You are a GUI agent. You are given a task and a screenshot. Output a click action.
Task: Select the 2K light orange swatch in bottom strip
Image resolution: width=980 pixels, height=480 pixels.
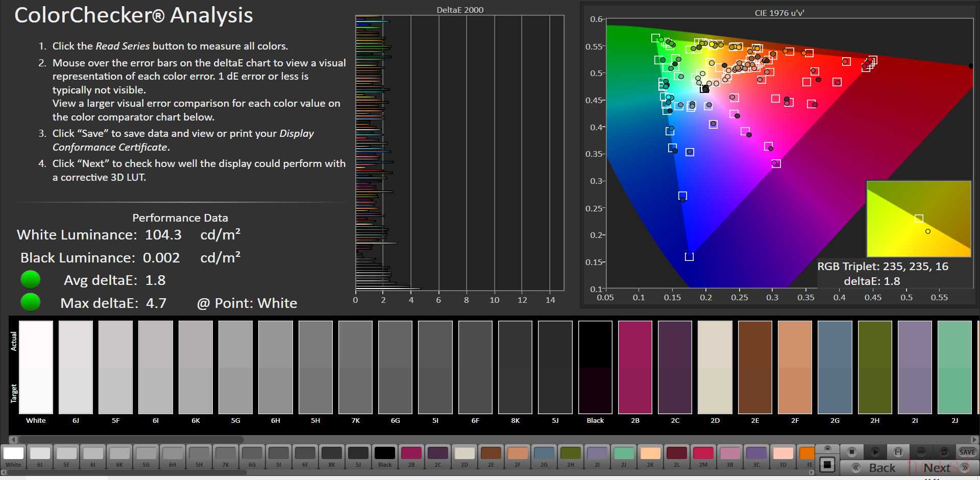pos(650,457)
